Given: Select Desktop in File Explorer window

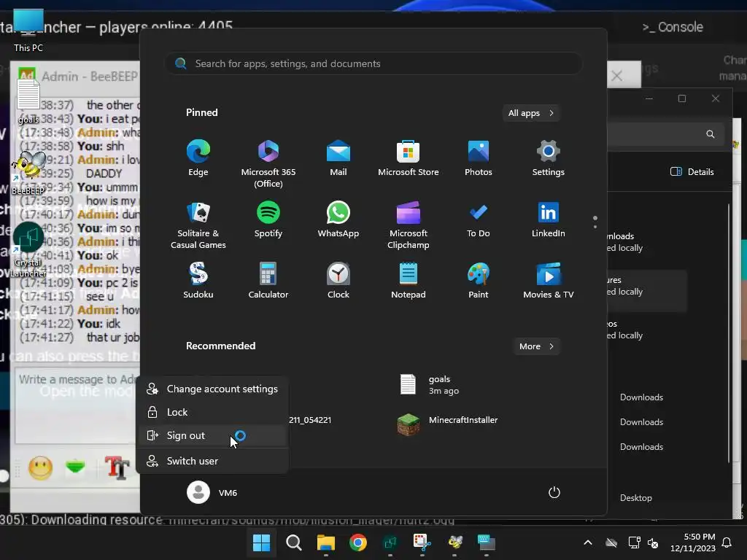Looking at the screenshot, I should (x=636, y=498).
